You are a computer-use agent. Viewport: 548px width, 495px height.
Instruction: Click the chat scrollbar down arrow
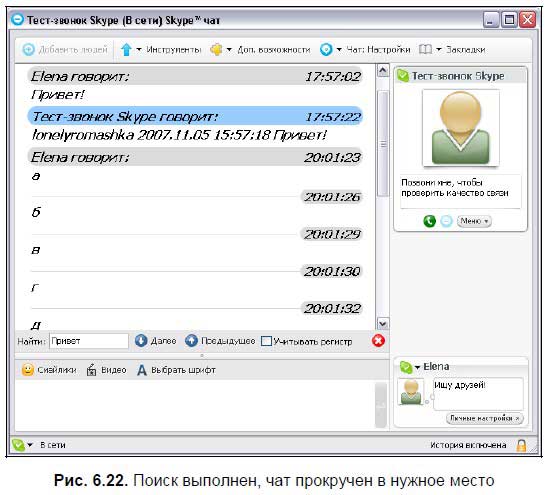click(383, 323)
